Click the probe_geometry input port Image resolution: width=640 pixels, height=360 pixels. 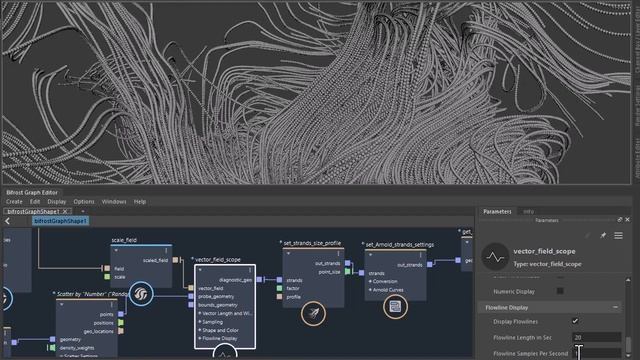(x=191, y=296)
